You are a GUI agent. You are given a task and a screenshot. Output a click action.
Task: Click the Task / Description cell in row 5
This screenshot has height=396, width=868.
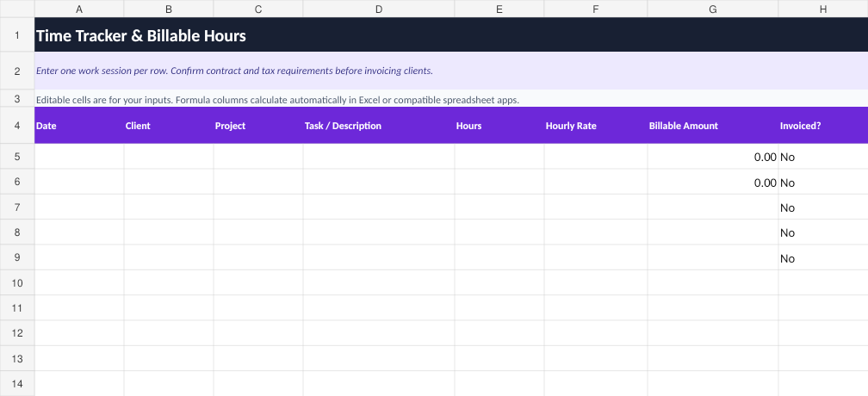tap(379, 157)
